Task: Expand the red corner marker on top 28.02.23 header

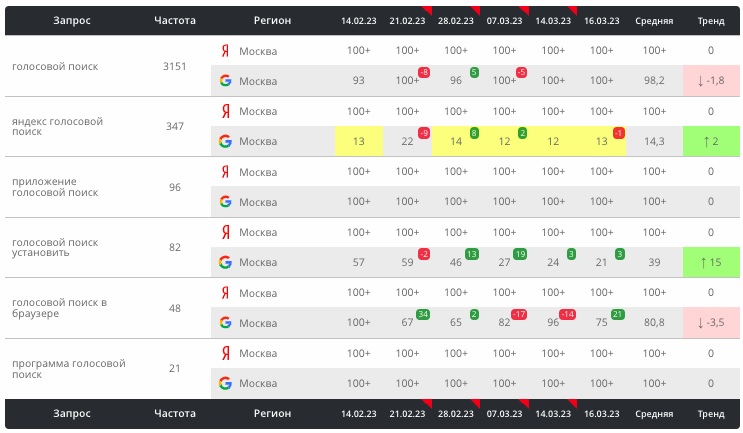Action: [476, 10]
